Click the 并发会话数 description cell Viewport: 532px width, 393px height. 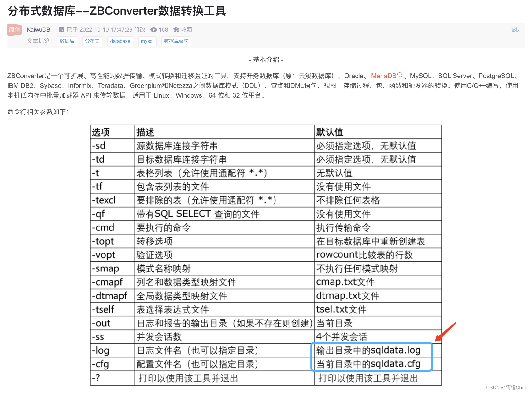pos(225,337)
